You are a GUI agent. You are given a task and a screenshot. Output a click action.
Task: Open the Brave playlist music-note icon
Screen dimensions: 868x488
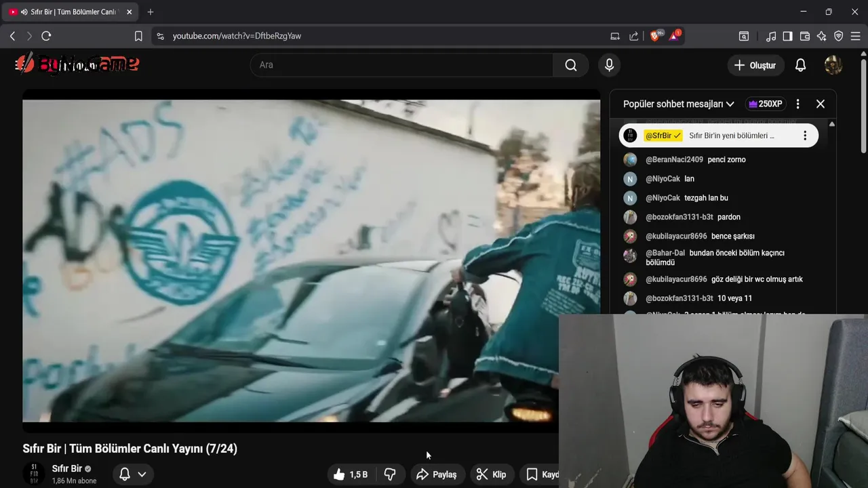click(x=771, y=36)
